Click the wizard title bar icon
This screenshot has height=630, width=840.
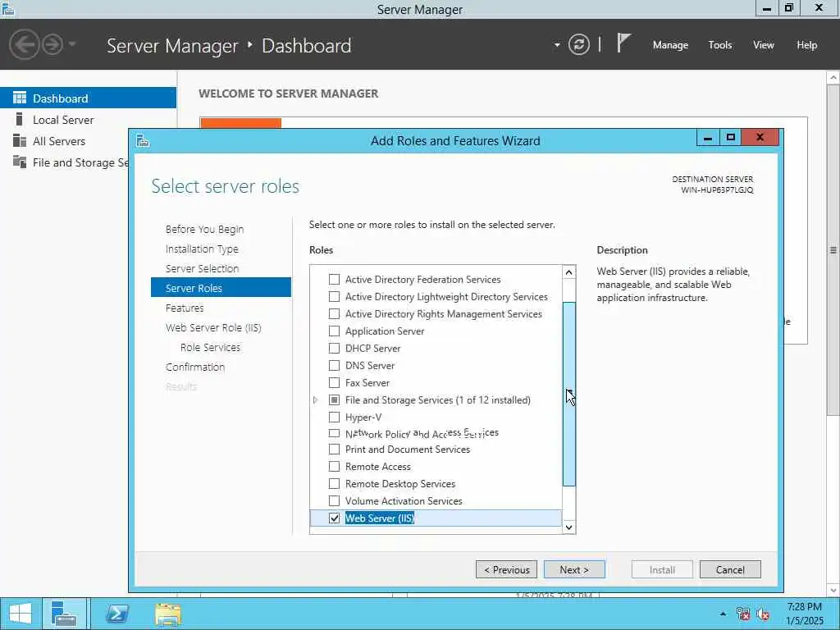point(143,140)
